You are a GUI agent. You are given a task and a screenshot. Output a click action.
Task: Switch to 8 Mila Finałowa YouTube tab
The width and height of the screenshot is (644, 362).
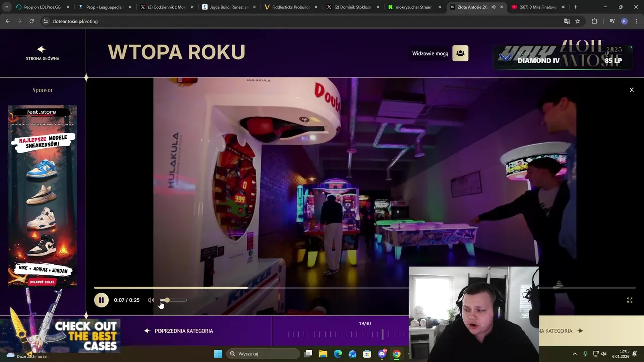tap(538, 7)
